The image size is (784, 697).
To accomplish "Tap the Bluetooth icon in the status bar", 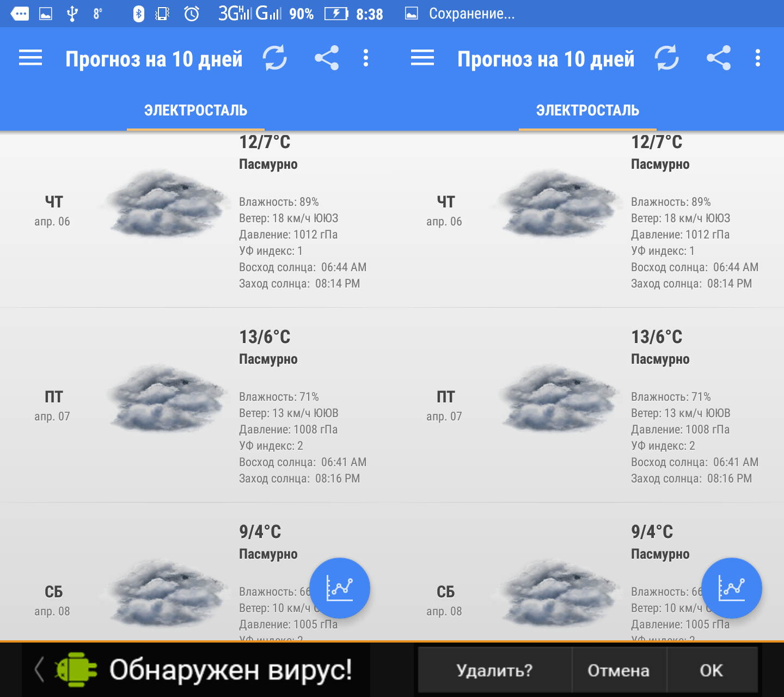I will click(x=138, y=14).
